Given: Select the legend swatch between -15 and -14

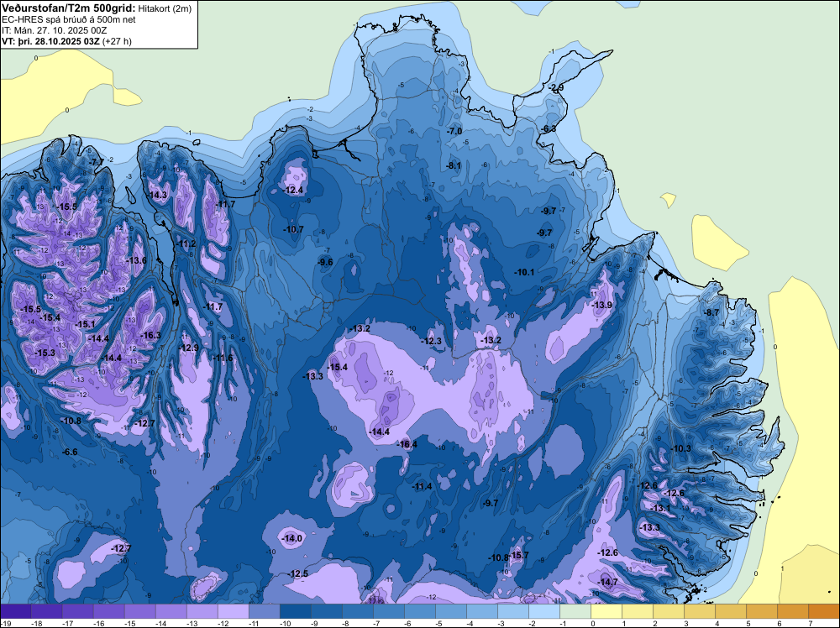Looking at the screenshot, I should point(140,611).
